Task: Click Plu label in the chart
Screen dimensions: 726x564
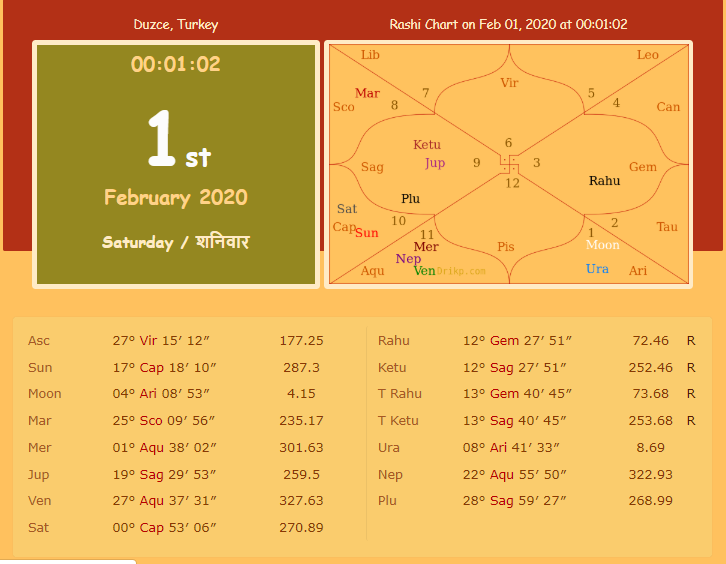Action: pos(410,199)
